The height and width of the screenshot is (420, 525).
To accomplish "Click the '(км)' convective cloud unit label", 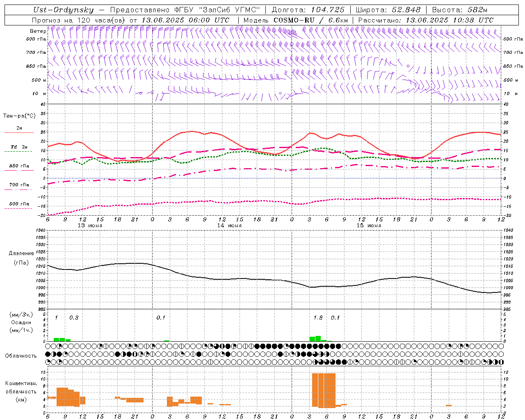I will pos(21,399).
